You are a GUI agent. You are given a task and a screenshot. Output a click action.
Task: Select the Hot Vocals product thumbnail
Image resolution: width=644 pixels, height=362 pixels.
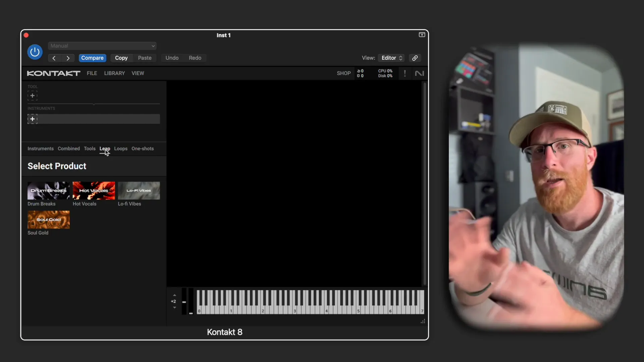[94, 191]
